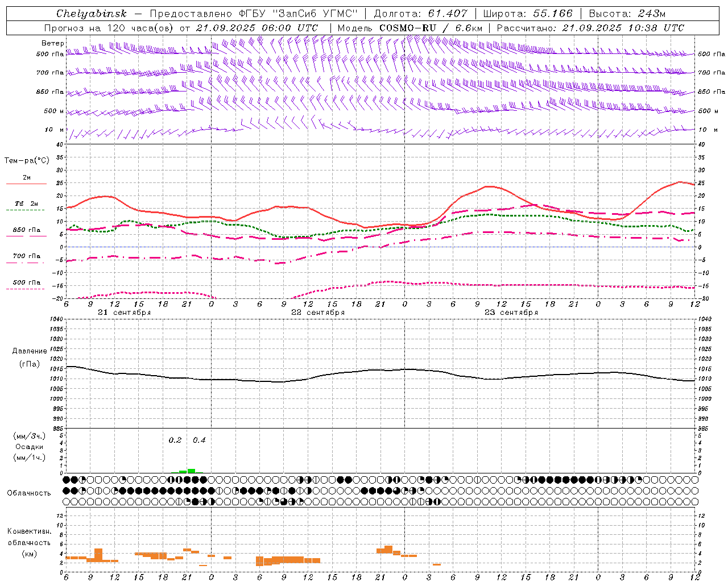Click the 'Осадки' precipitation panel label
The width and height of the screenshot is (728, 582).
click(x=30, y=447)
